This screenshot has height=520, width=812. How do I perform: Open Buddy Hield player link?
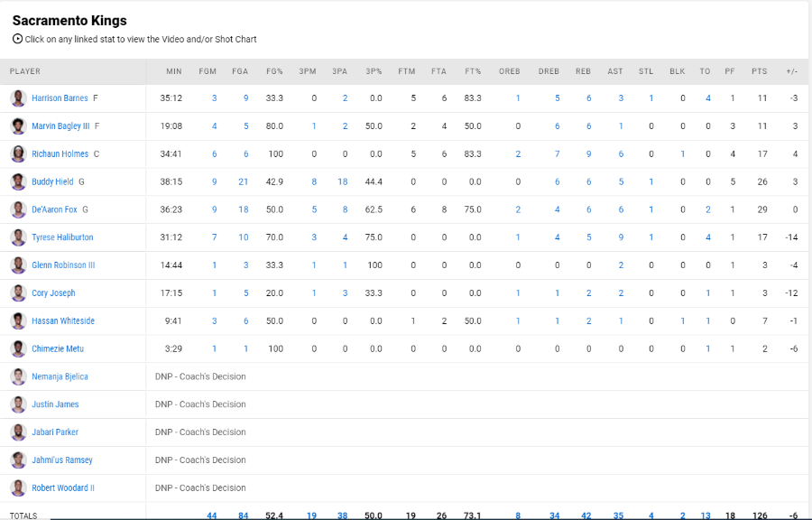[52, 181]
